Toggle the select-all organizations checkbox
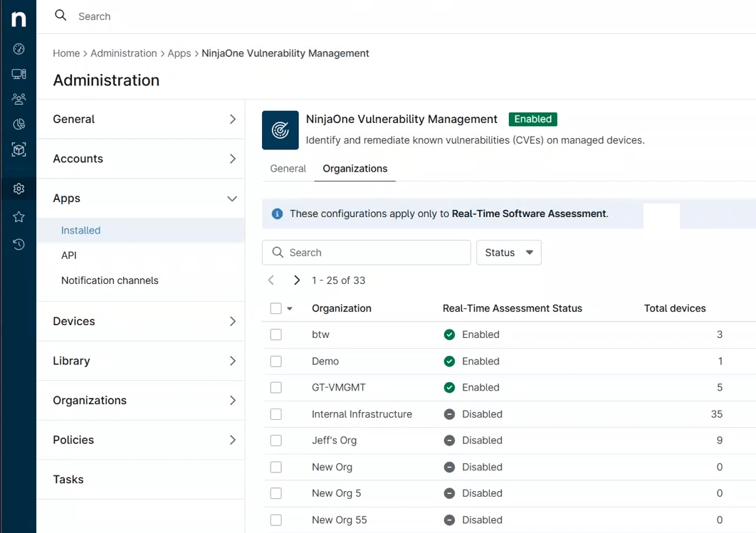Screen dimensions: 756x533 click(275, 308)
